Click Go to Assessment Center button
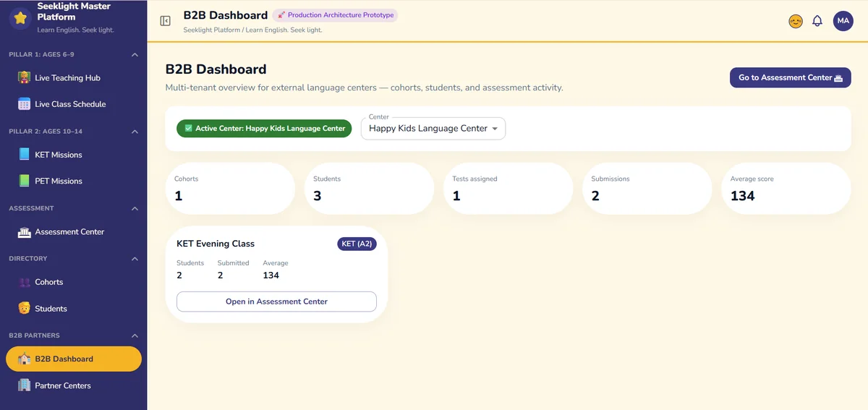Screen dimensions: 868x410 coord(790,77)
